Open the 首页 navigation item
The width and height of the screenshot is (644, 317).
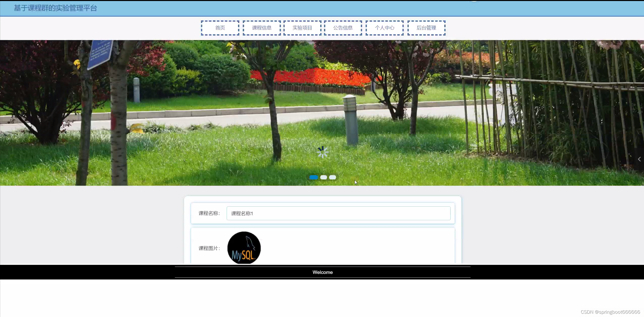click(x=220, y=28)
